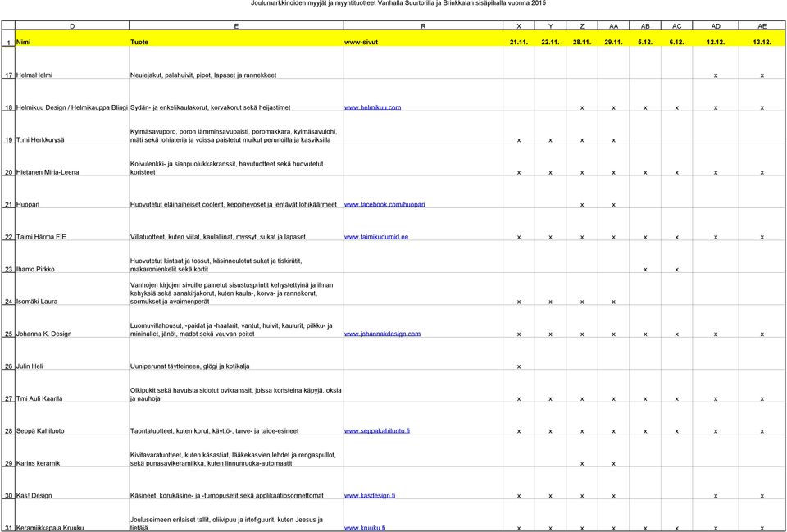Select the 'T:mi Herkkurysä' name cell
Image resolution: width=787 pixels, height=532 pixels.
(x=72, y=128)
